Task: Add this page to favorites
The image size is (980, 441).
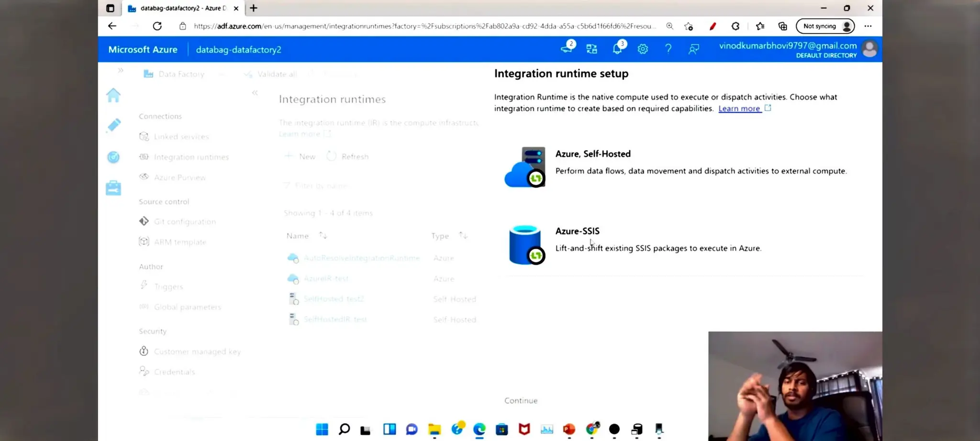Action: tap(689, 26)
